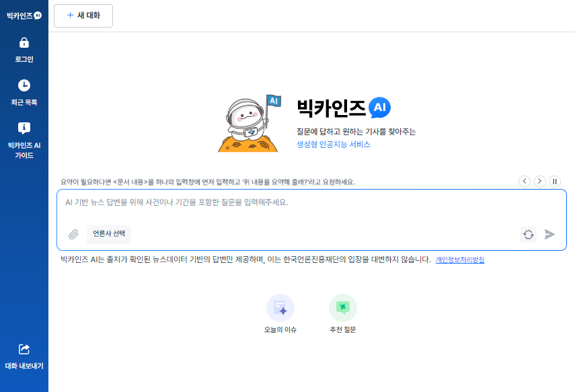Start a new chat with 새 대화

[83, 15]
